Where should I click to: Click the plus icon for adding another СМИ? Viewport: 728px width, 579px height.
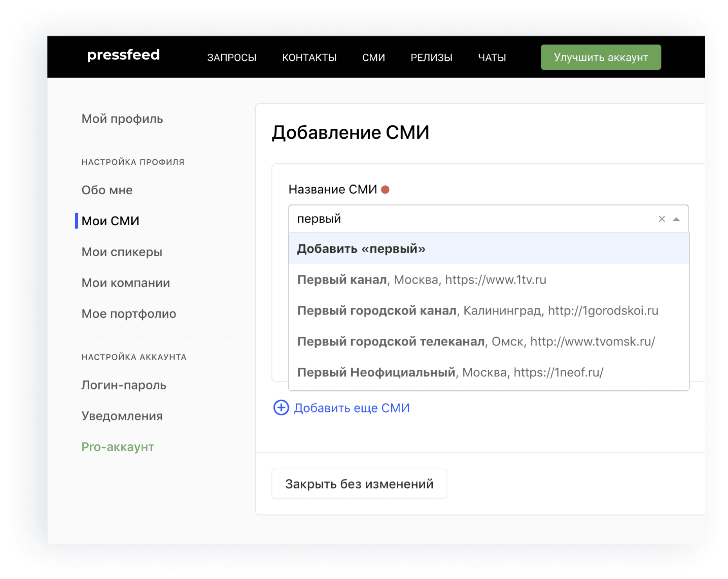click(x=281, y=407)
